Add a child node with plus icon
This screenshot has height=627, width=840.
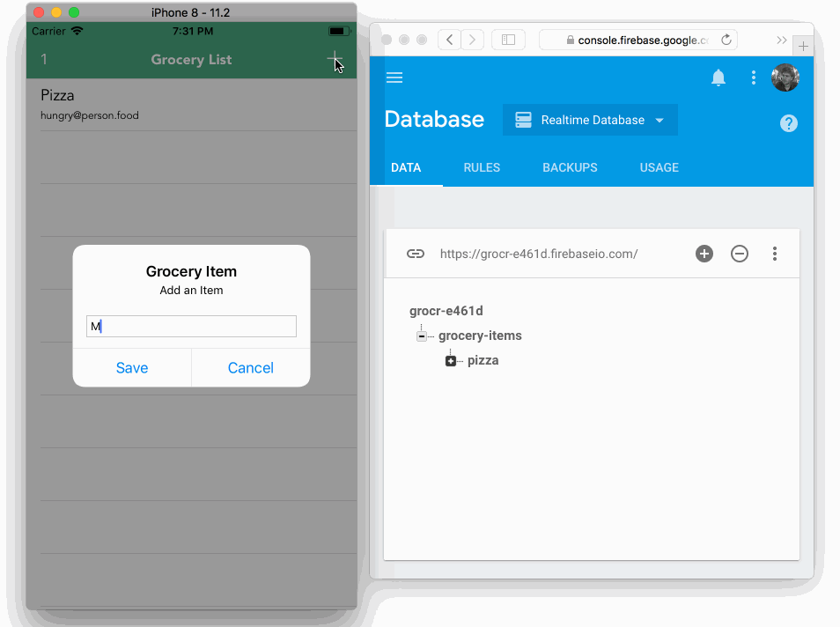(x=704, y=254)
